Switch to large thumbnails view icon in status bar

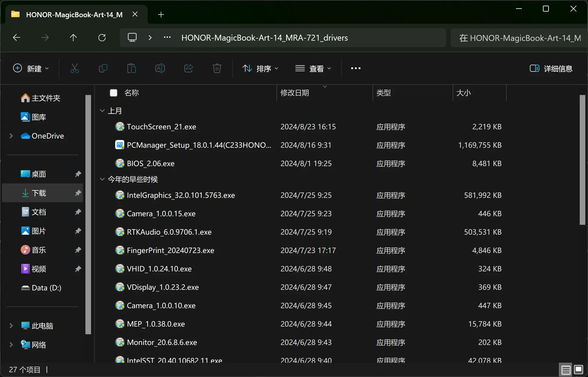click(579, 370)
